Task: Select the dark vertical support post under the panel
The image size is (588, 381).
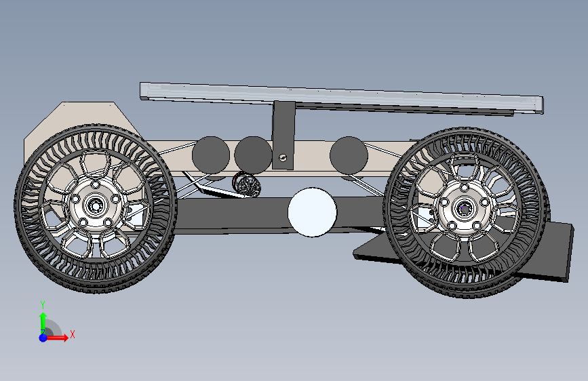Action: click(x=283, y=136)
